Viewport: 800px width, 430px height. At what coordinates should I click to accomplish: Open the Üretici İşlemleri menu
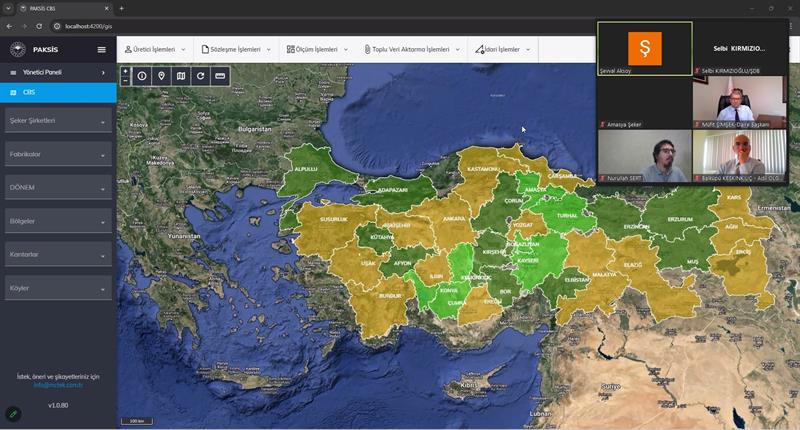(x=155, y=49)
